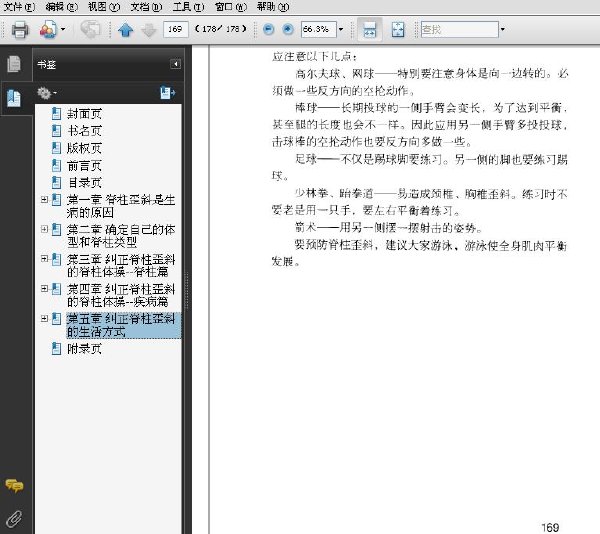Viewport: 600px width, 534px height.
Task: Expand 第五章 bookmark node
Action: pos(44,318)
